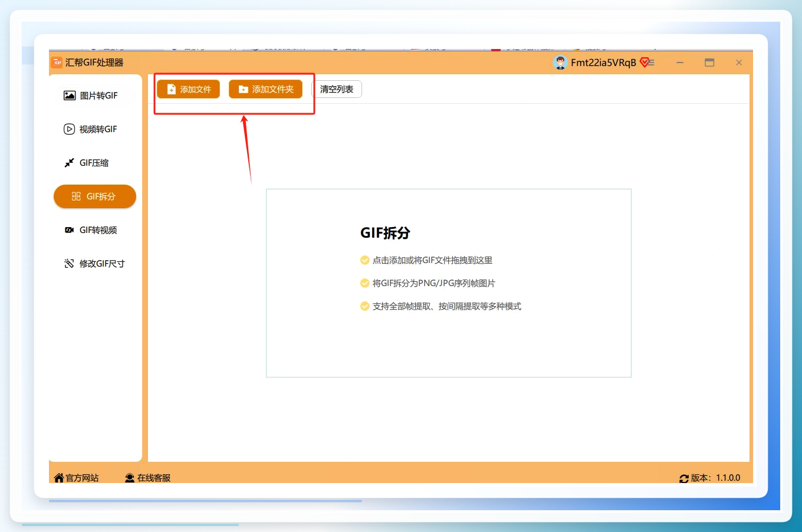Go to 修改GIF尺寸 in the sidebar
Viewport: 802px width, 532px height.
(x=94, y=264)
